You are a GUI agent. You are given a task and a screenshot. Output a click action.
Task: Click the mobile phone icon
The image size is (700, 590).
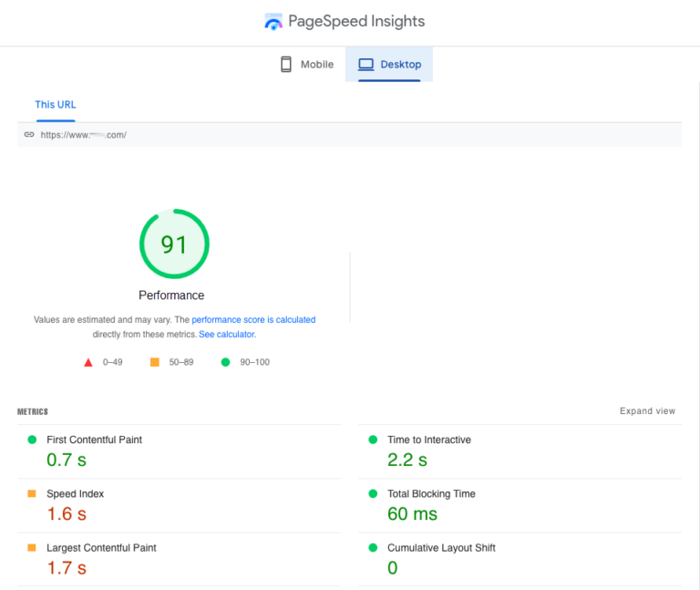pos(285,65)
